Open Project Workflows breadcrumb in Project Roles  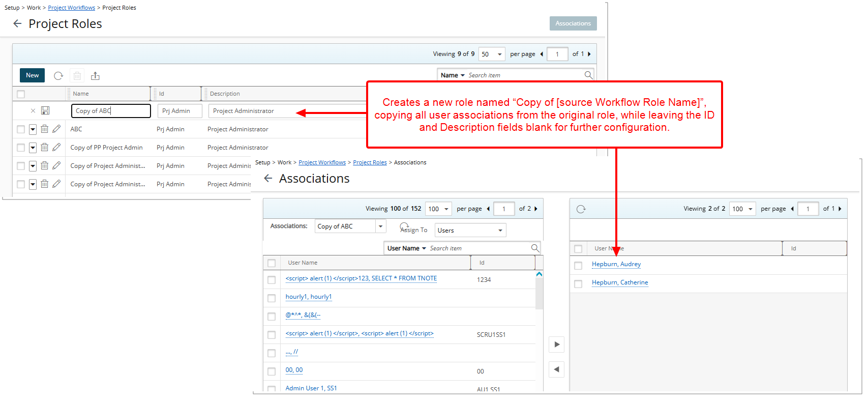pos(71,8)
